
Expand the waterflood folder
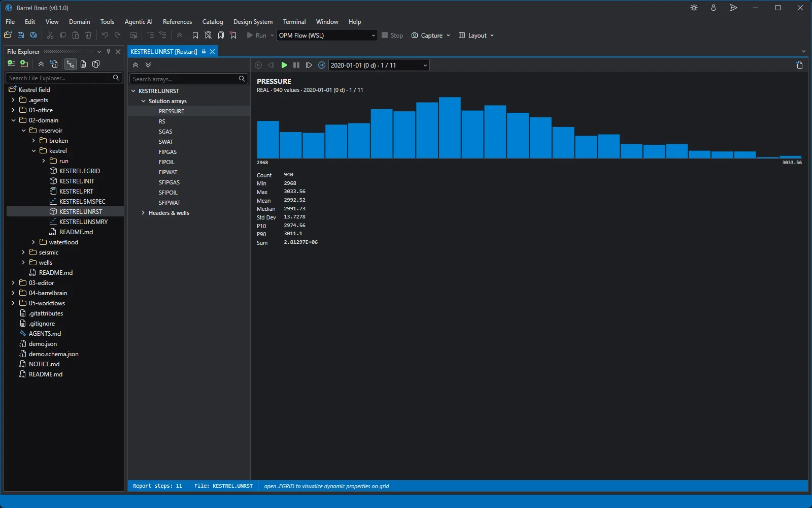(x=33, y=242)
